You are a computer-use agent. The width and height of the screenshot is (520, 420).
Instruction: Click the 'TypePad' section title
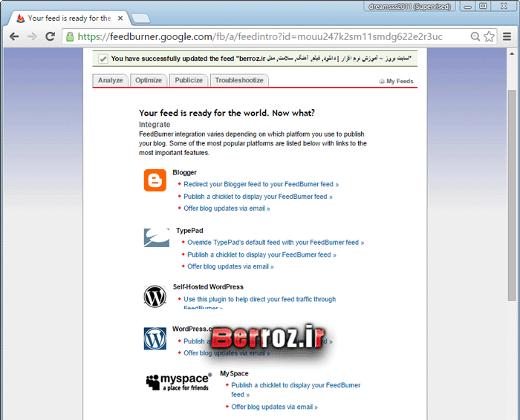tap(189, 231)
